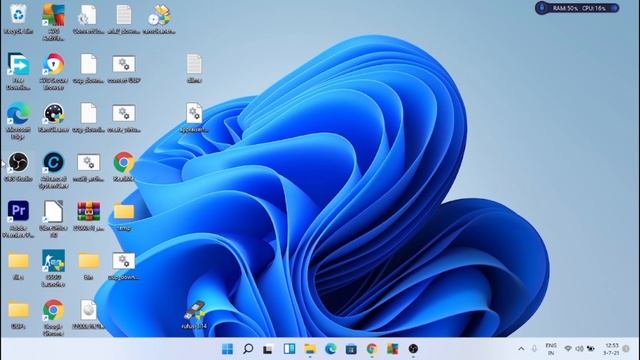This screenshot has height=360, width=640.
Task: Select the WinRAR archive desktop icon
Action: [x=89, y=216]
